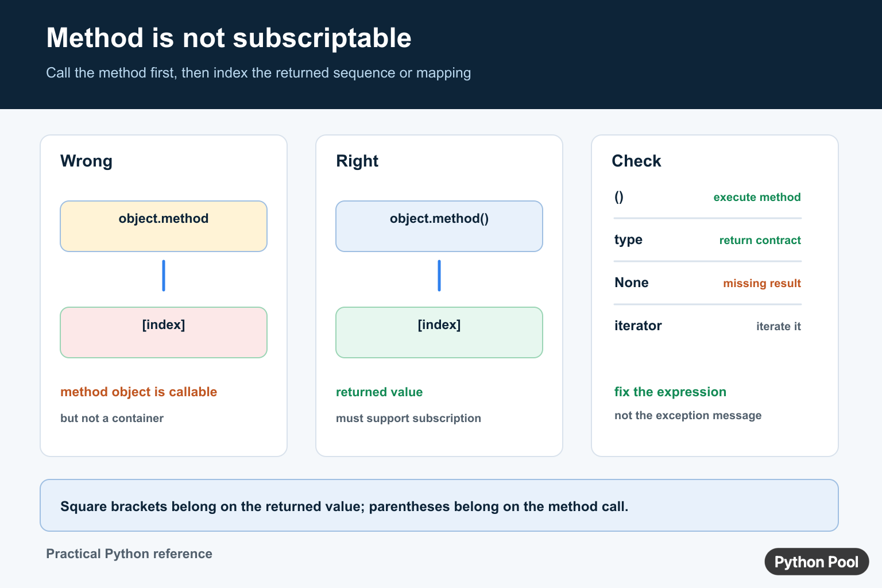This screenshot has height=588, width=882.
Task: Click the Right card heading
Action: [357, 161]
